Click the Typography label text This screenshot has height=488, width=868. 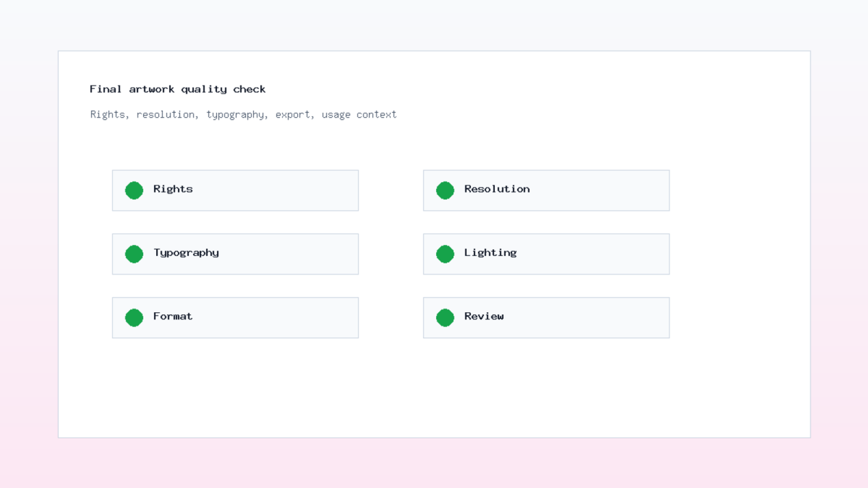[x=186, y=253]
